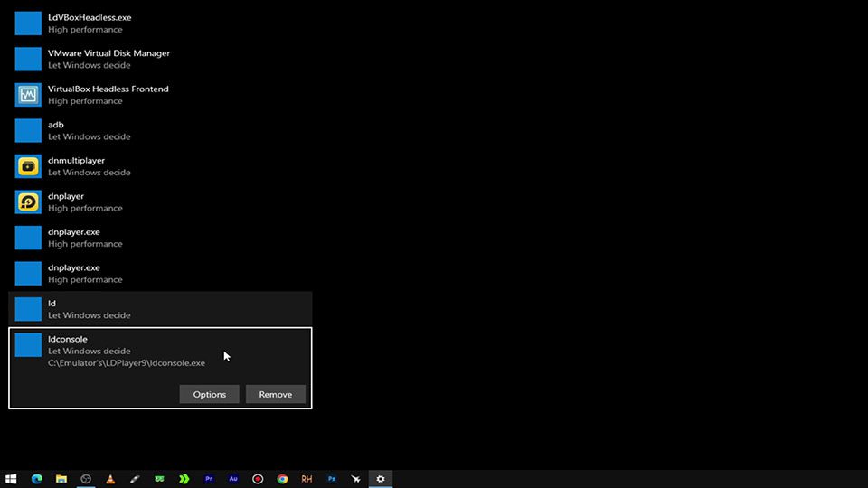Open Microsoft Edge from the taskbar

coord(36,479)
